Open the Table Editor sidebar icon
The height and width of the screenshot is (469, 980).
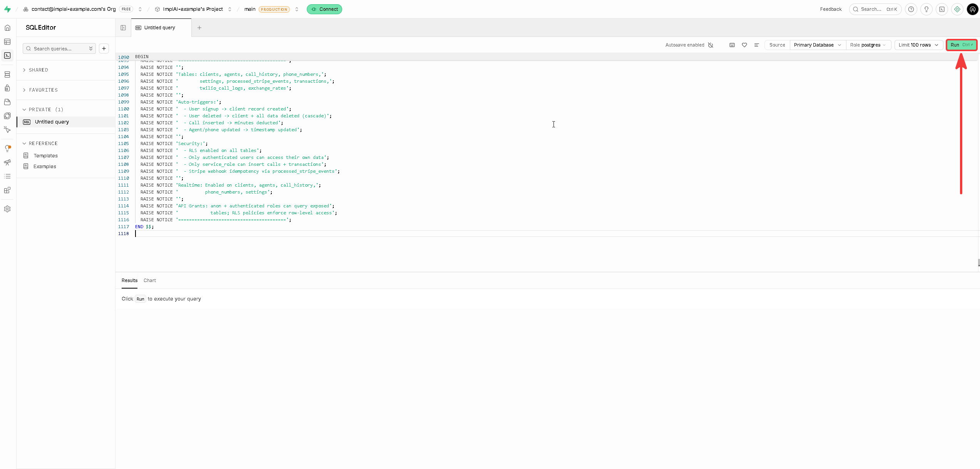(x=7, y=42)
